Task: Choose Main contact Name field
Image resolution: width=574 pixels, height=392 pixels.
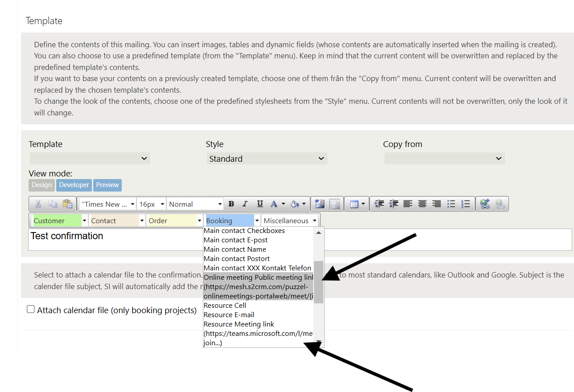Action: (235, 249)
